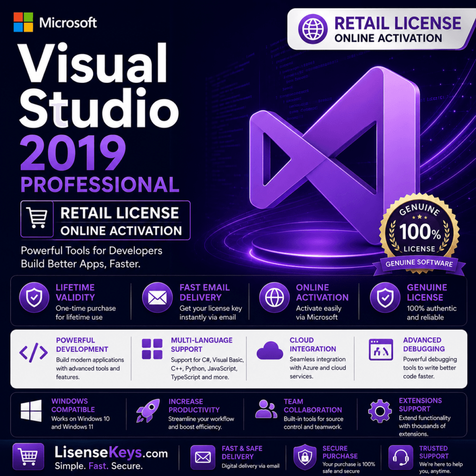This screenshot has height=476, width=476.
Task: Click the purple "2019" year text
Action: point(73,153)
